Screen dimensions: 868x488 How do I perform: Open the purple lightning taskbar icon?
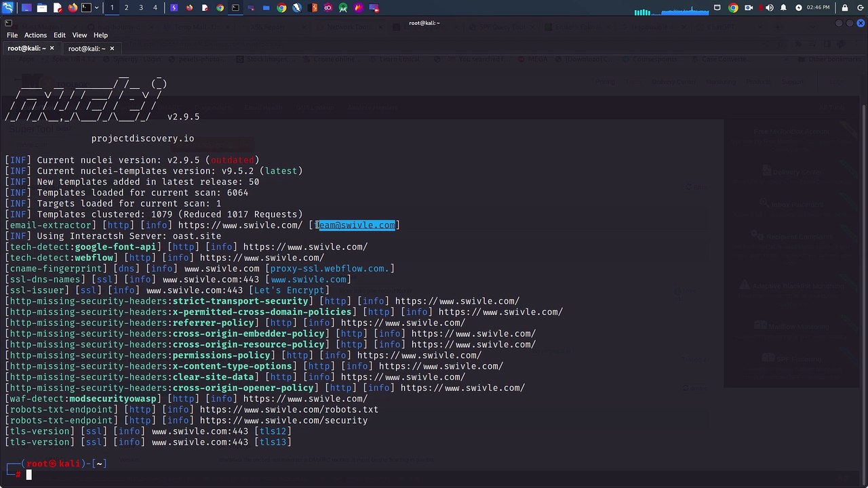coord(174,8)
